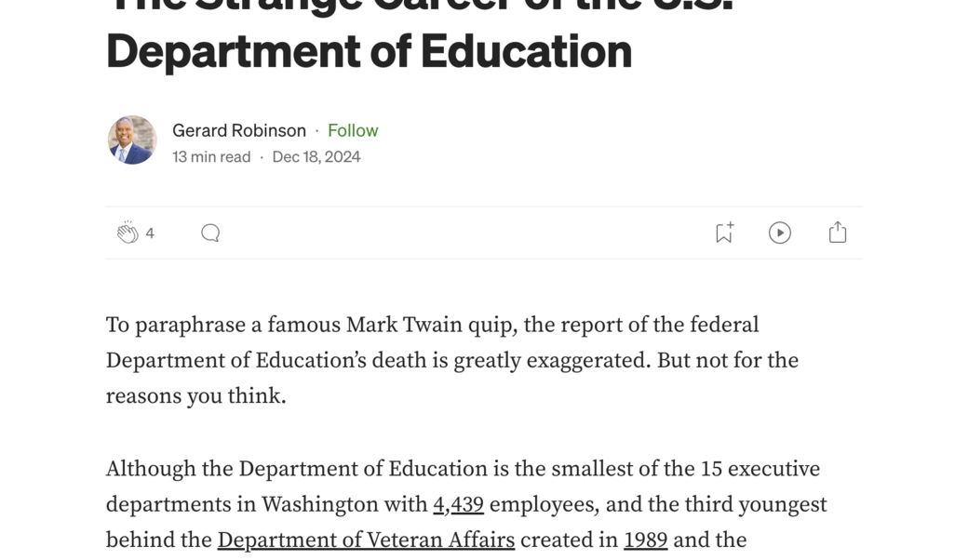The image size is (968, 560).
Task: Click the article headline 'Department of Education'
Action: pos(369,51)
